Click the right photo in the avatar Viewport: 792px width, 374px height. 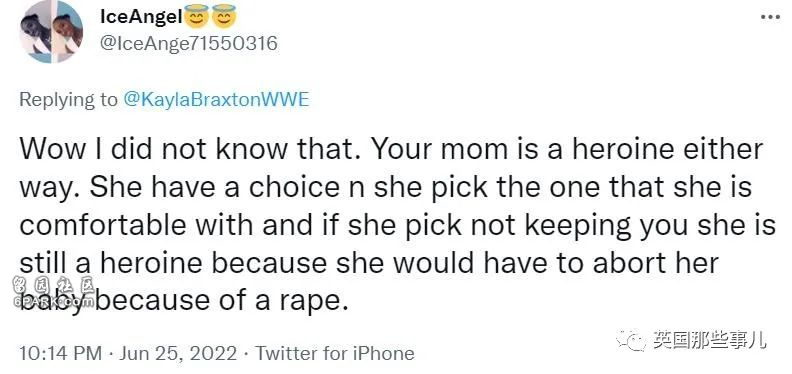click(67, 32)
